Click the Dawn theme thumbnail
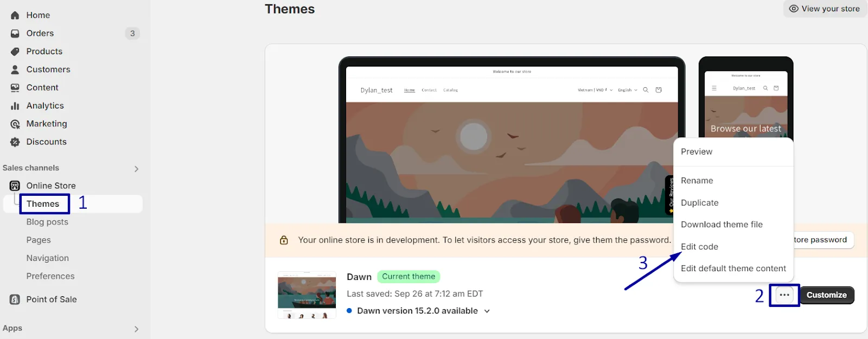868x339 pixels. (307, 295)
